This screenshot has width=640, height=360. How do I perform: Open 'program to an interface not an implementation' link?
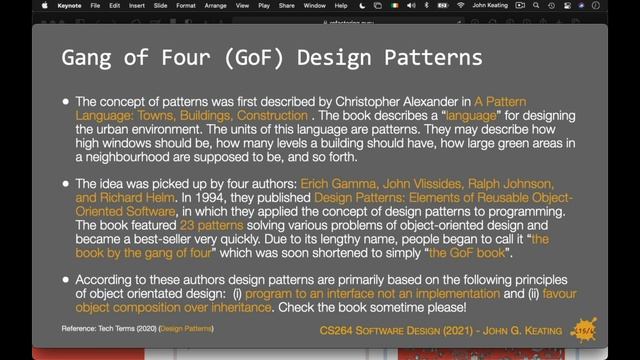pyautogui.click(x=373, y=294)
